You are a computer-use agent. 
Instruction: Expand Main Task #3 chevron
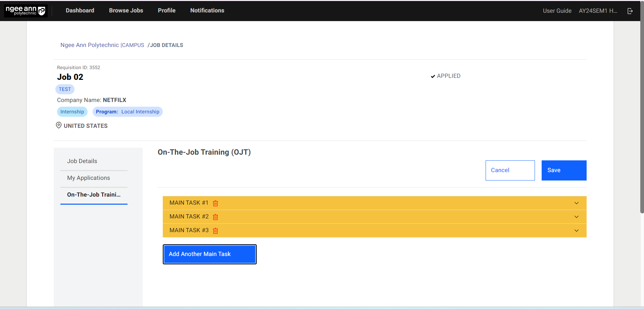click(576, 230)
